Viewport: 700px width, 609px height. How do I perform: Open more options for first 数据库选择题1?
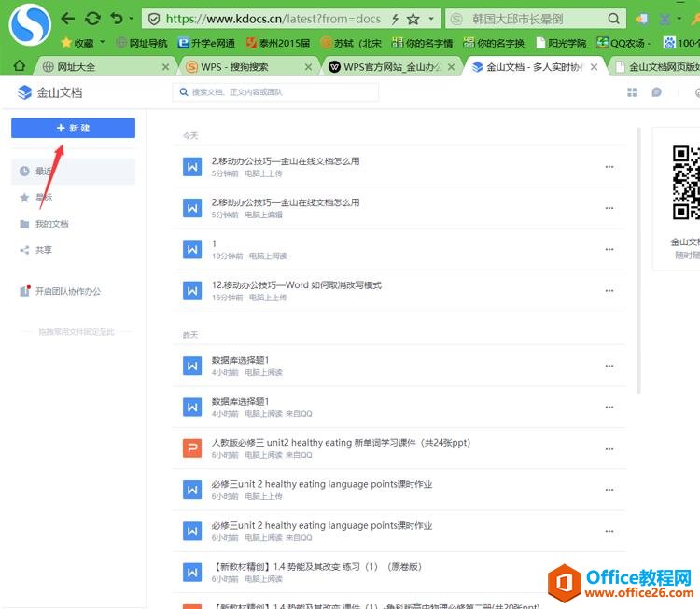point(609,366)
